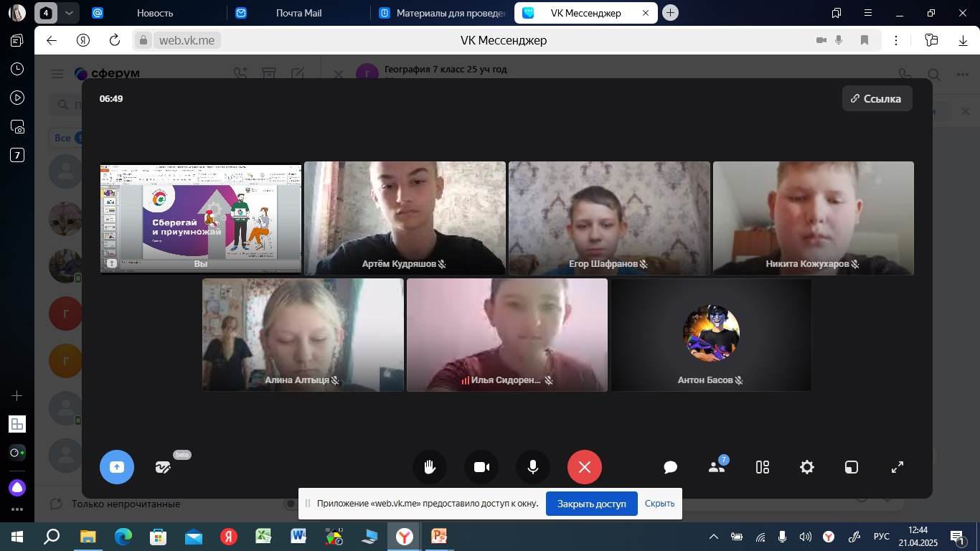
Task: Switch РУС keyboard language
Action: pyautogui.click(x=881, y=536)
